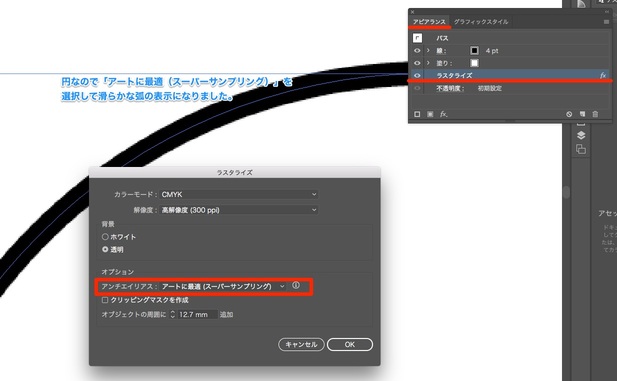Select the ホワイト background radio button
Screen dimensions: 617x381
tap(105, 237)
